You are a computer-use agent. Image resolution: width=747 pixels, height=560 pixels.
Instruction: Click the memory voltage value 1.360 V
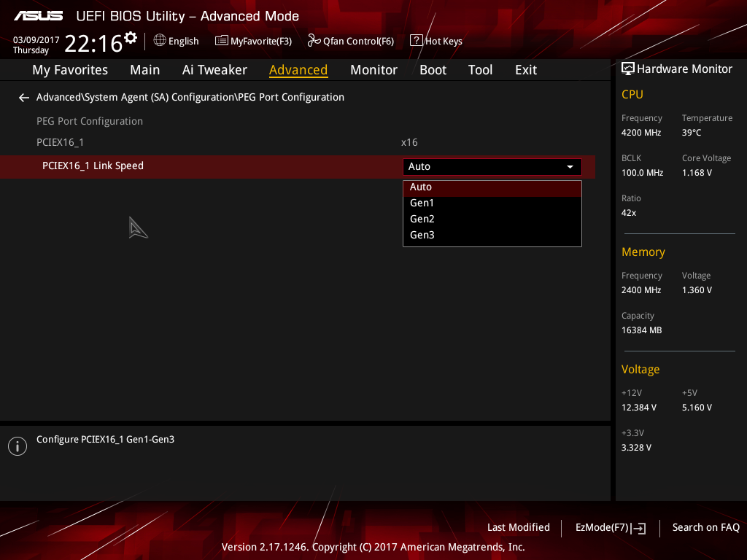[697, 290]
